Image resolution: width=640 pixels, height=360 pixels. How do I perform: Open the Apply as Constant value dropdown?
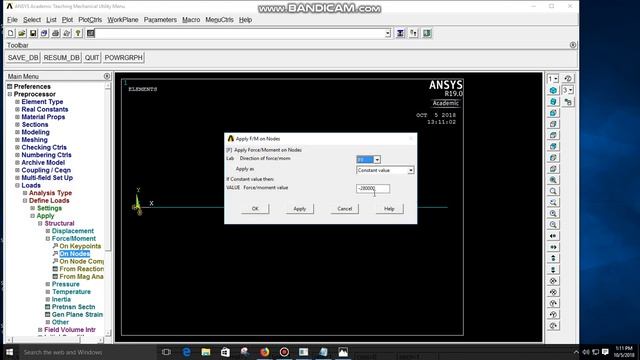click(411, 170)
